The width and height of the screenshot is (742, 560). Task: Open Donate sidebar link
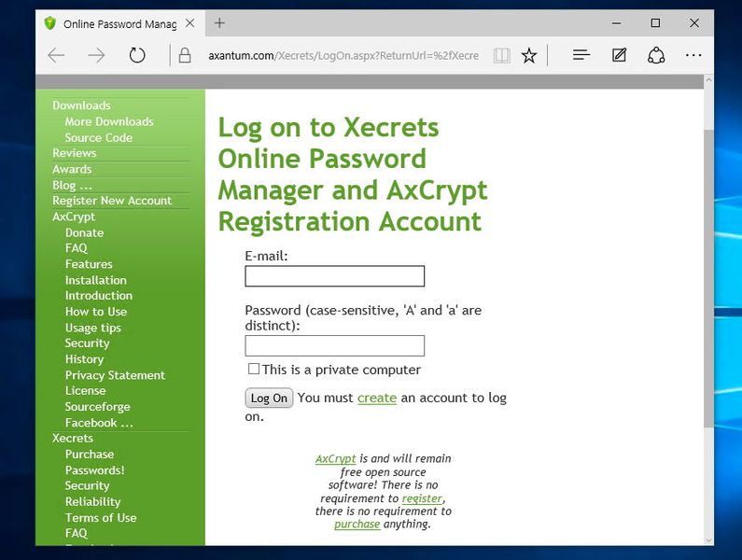click(84, 233)
